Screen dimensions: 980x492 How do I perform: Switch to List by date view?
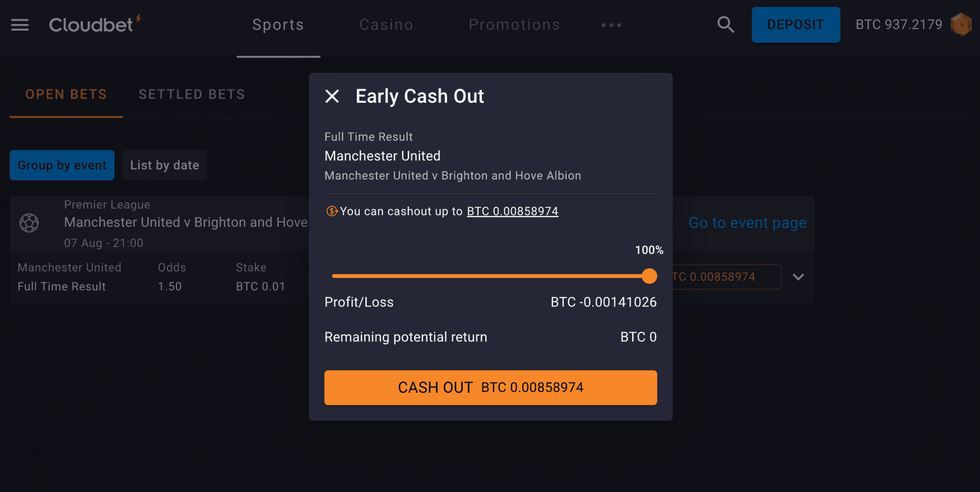point(164,165)
